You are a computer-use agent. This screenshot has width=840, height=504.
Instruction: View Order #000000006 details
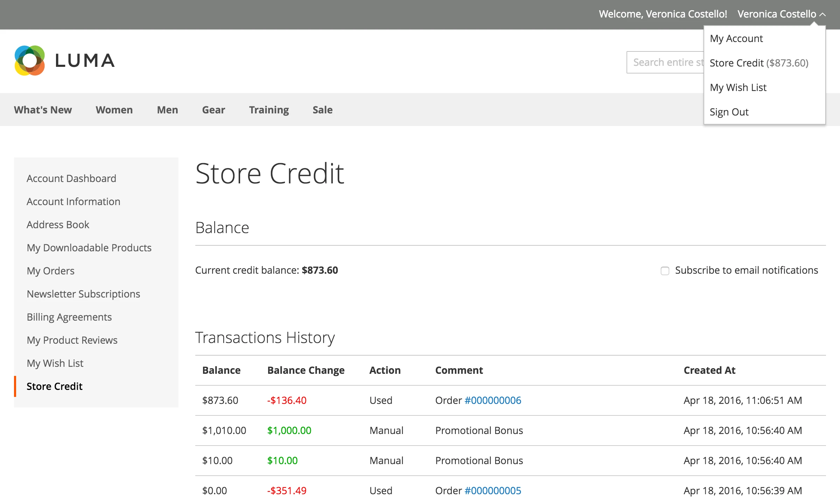(492, 400)
